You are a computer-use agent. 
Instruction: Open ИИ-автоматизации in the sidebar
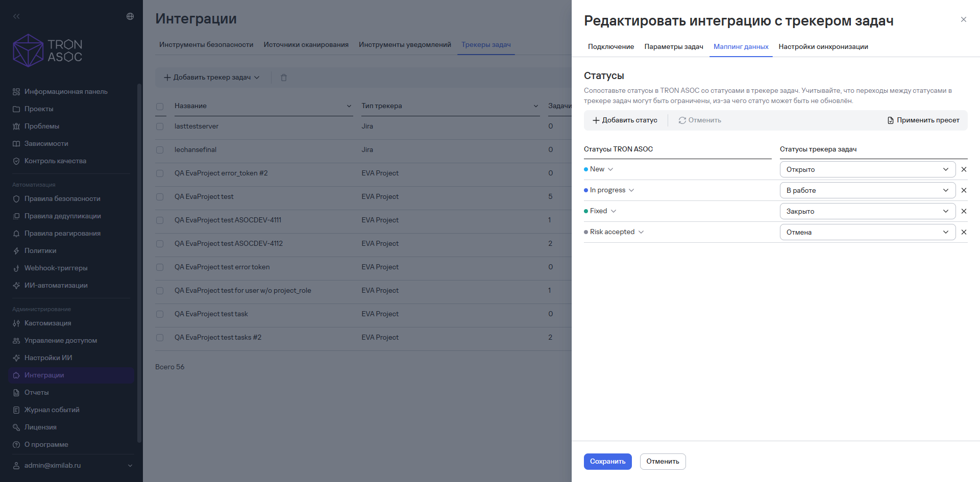(56, 286)
